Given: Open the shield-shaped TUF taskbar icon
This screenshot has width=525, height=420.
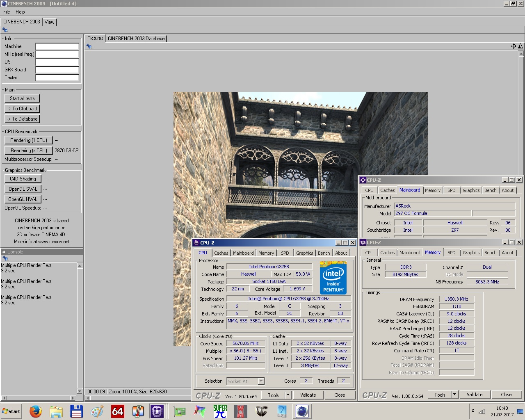Looking at the screenshot, I should (261, 411).
